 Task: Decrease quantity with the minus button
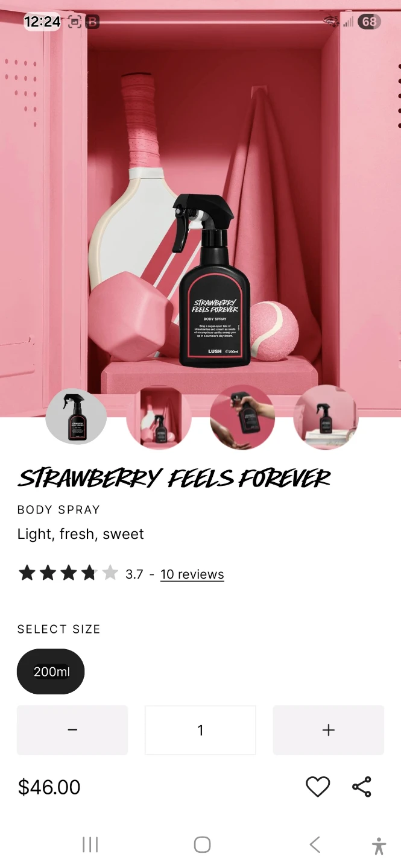(72, 730)
